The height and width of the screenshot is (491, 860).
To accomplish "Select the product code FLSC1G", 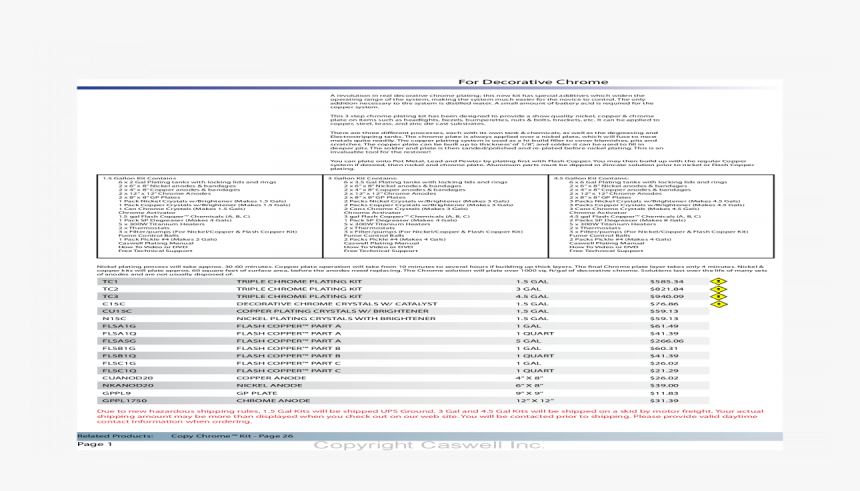I will pyautogui.click(x=119, y=363).
